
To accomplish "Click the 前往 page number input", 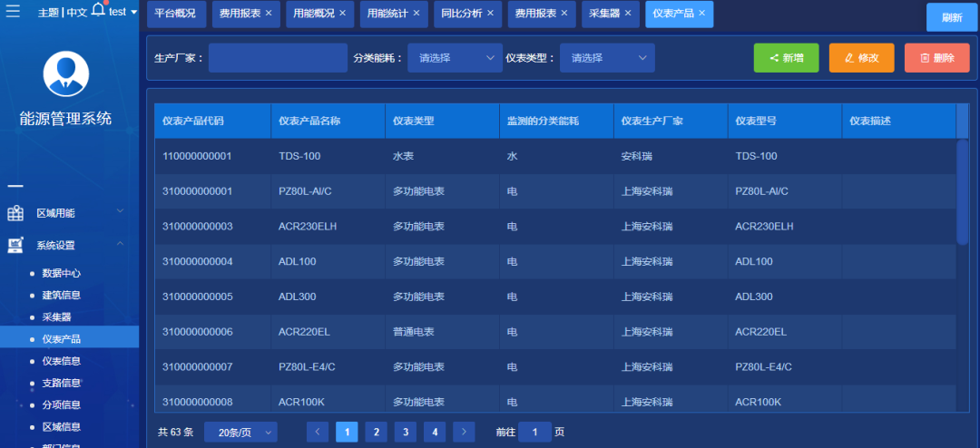I will (535, 432).
